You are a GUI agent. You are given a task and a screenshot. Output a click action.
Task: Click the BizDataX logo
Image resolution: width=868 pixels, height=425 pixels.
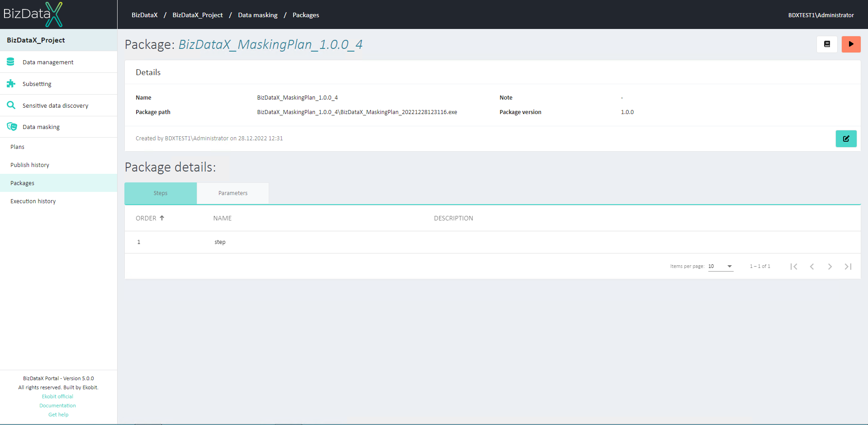tap(33, 14)
